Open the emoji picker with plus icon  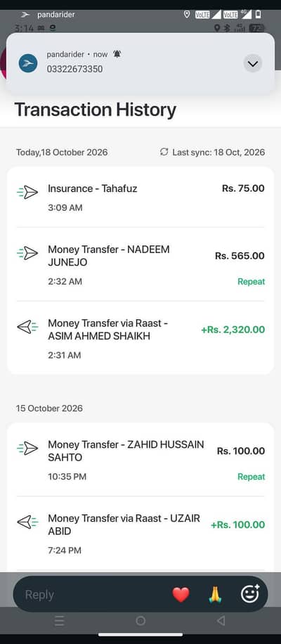(x=250, y=594)
